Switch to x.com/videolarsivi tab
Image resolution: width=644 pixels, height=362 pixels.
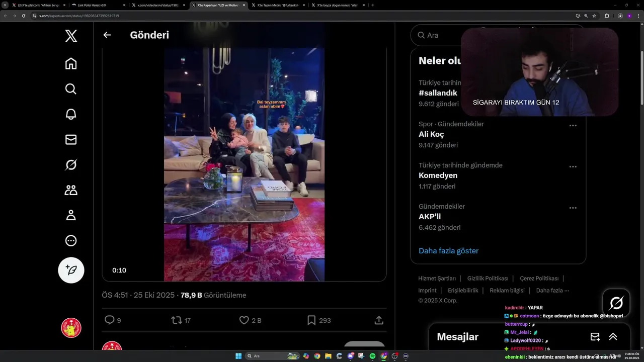pyautogui.click(x=159, y=5)
